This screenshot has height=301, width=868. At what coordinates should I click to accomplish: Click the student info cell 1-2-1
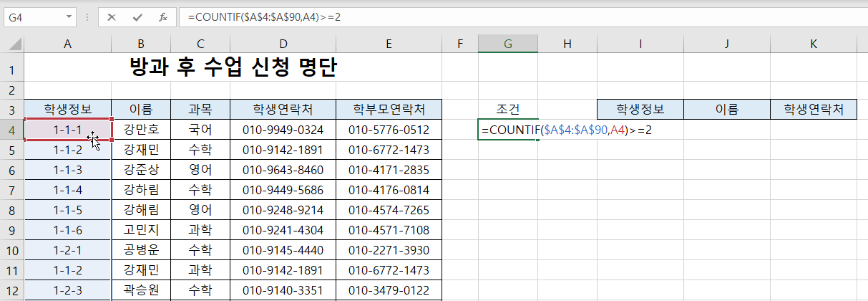67,250
